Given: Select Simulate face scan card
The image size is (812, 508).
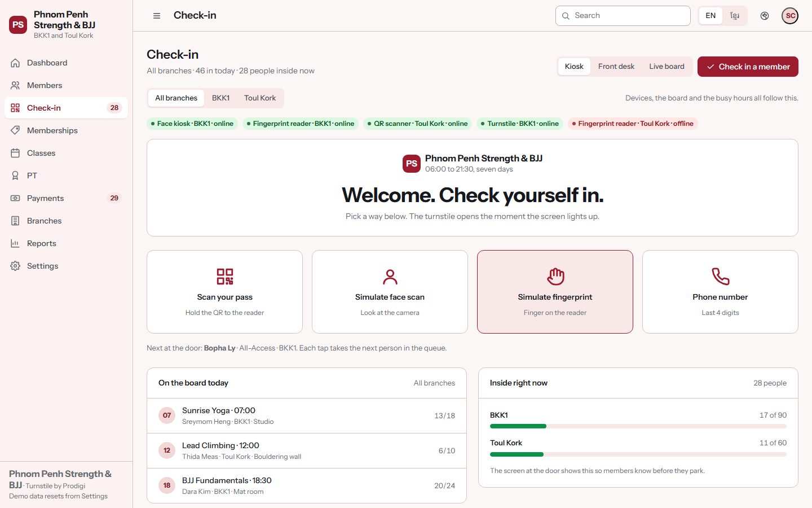Looking at the screenshot, I should pyautogui.click(x=390, y=292).
